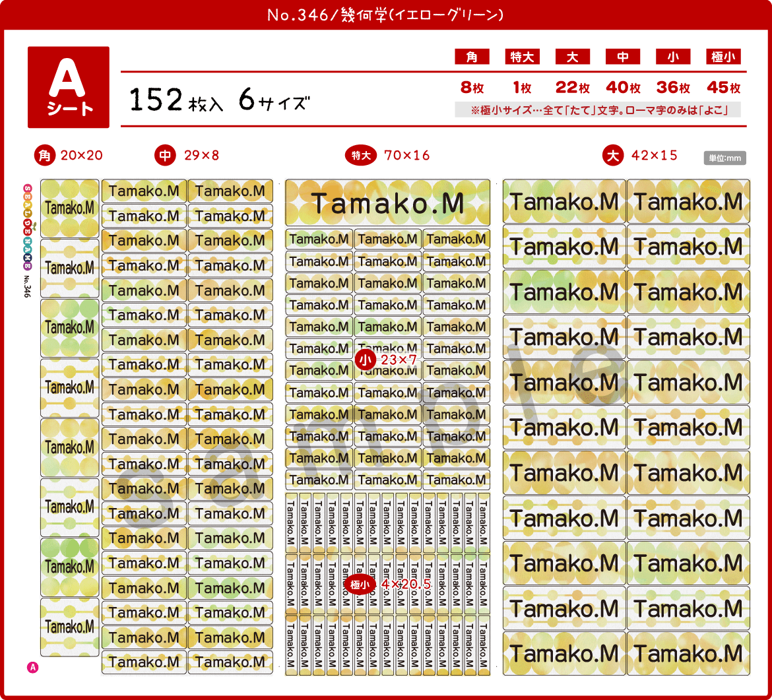Image resolution: width=772 pixels, height=700 pixels.
Task: Select the 70×16 dimension text
Action: [406, 156]
